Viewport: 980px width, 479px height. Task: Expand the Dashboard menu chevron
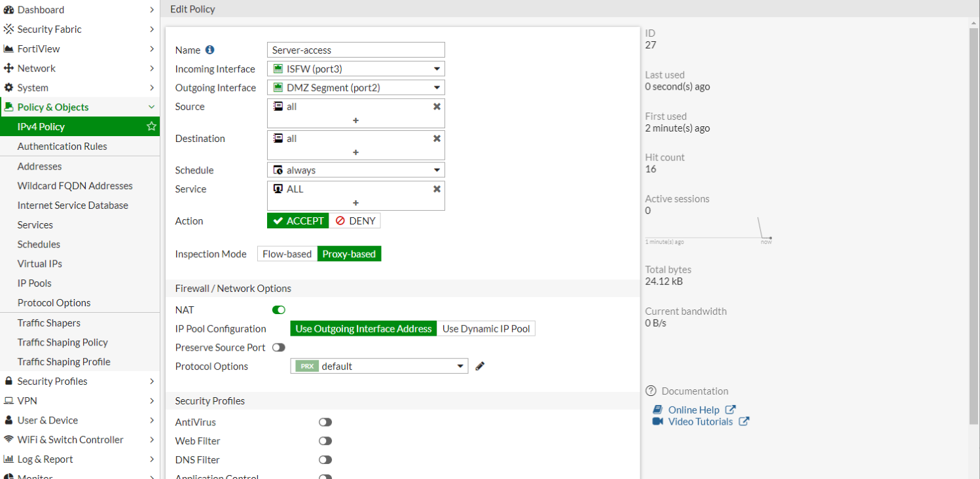coord(151,10)
